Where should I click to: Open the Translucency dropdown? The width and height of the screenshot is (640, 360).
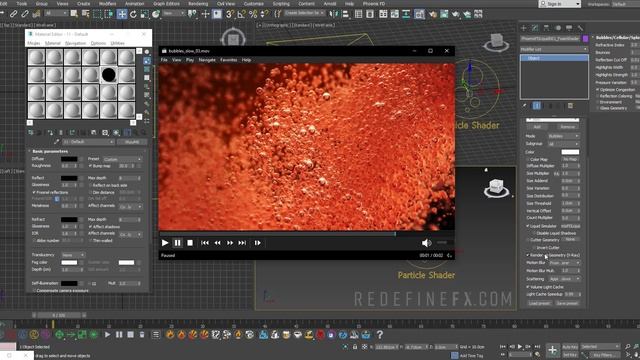[73, 255]
